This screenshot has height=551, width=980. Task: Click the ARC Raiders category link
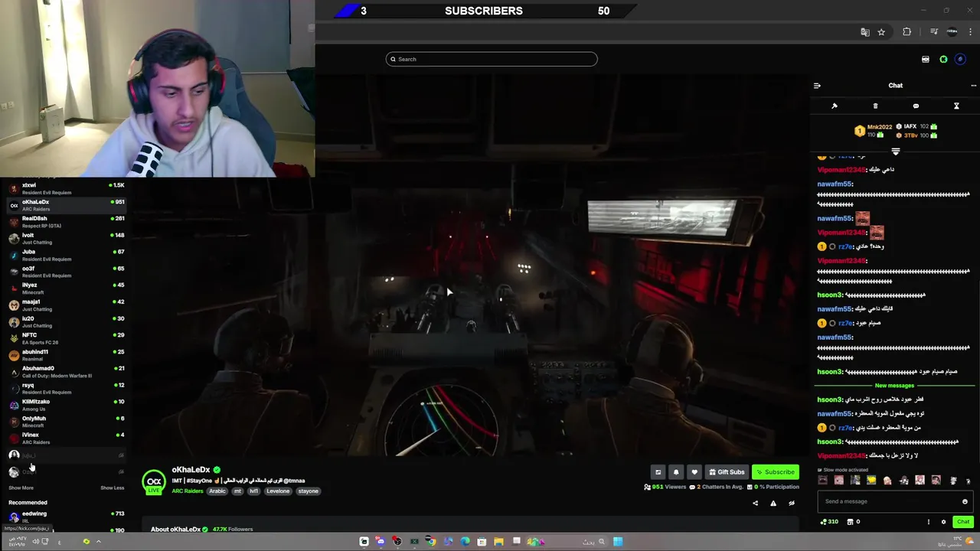[x=188, y=491]
